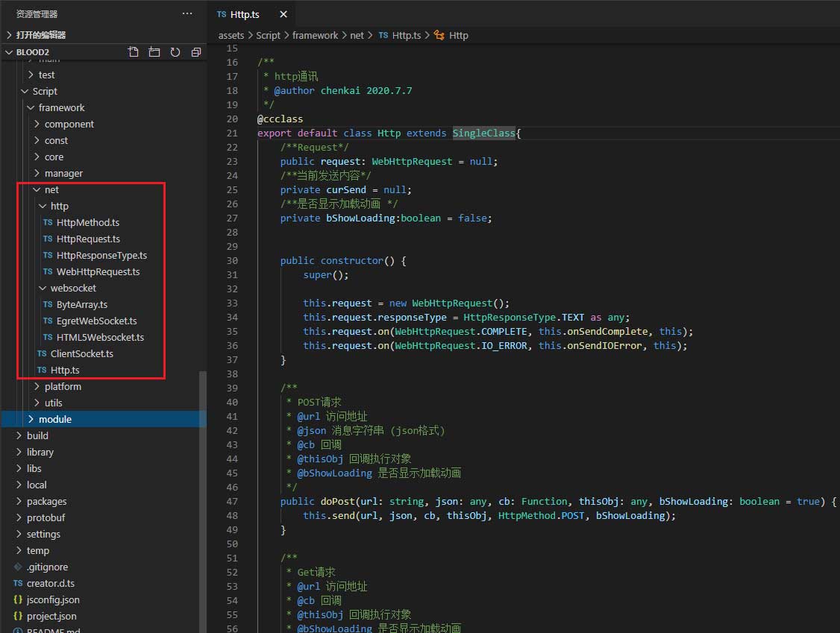
Task: Click TS icon of HttpMethod.ts file
Action: 48,222
